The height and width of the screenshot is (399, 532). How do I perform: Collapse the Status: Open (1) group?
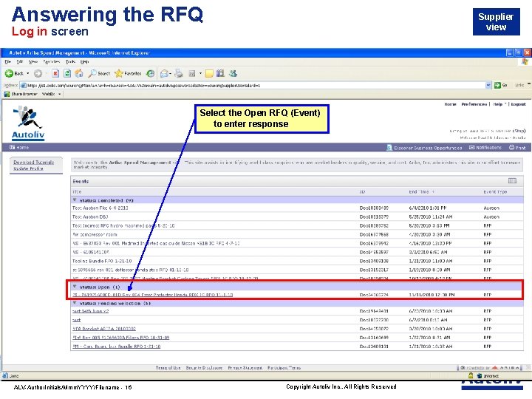75,287
